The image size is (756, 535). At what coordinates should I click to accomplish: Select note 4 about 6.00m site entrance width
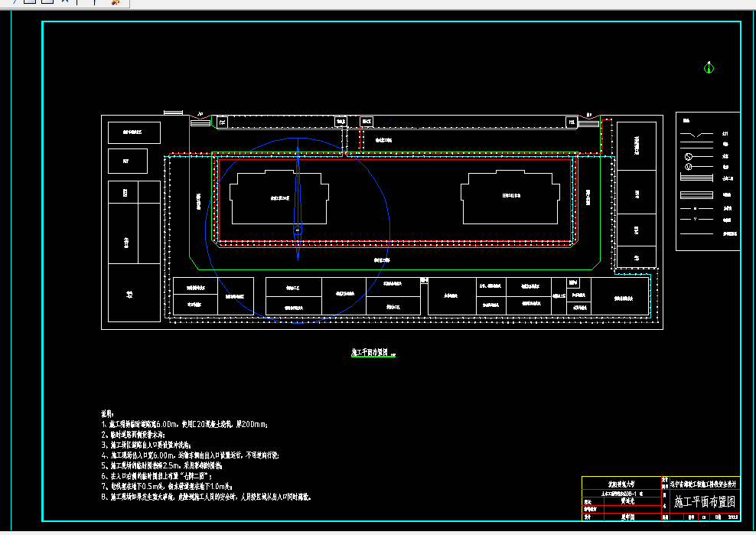tap(190, 455)
